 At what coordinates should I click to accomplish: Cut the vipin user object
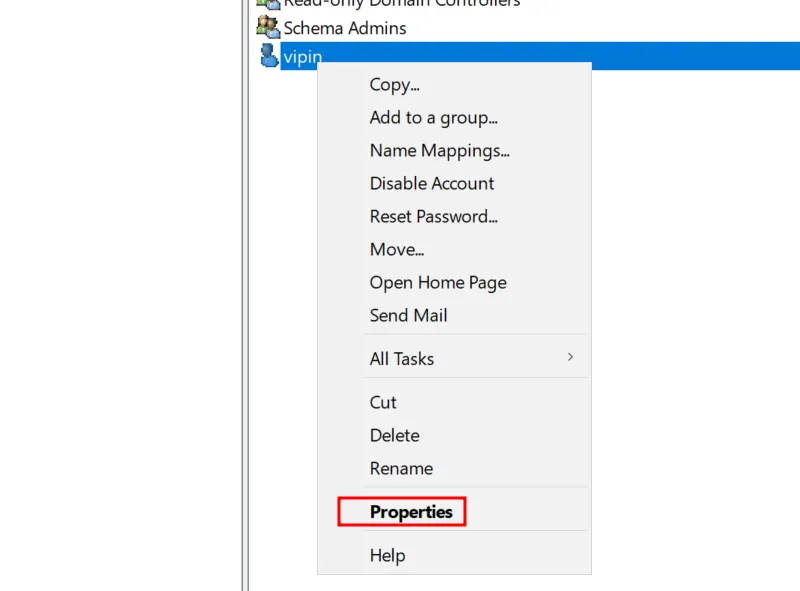click(x=383, y=402)
